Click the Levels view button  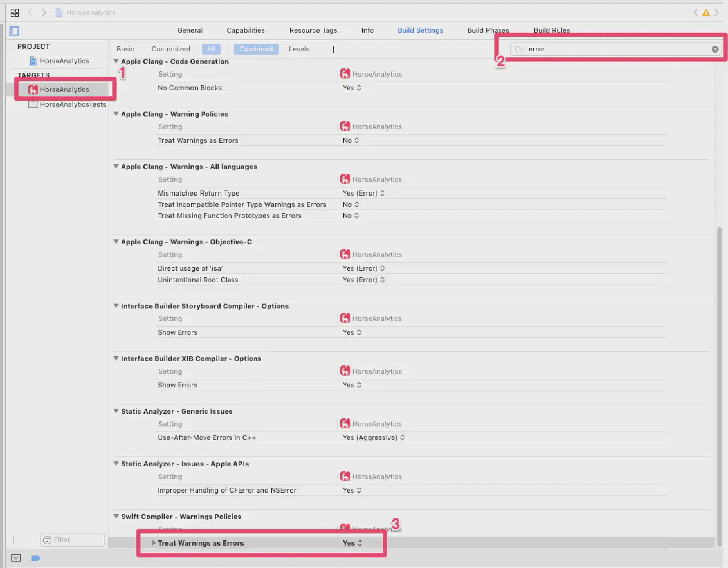pos(299,49)
